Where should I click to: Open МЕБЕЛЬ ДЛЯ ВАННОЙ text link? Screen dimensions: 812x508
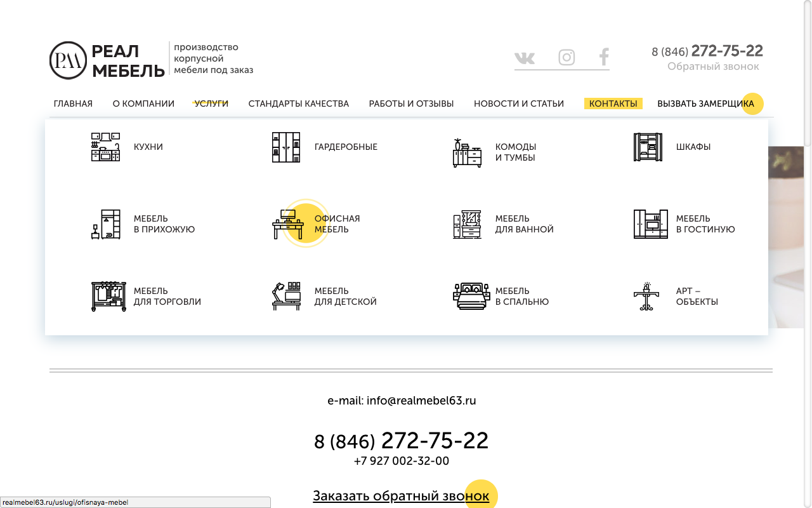pos(525,224)
